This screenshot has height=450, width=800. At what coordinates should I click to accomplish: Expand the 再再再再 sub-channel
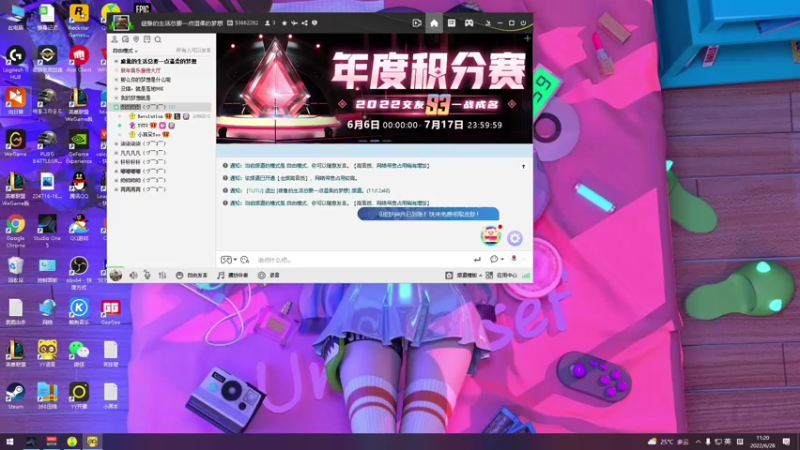point(116,190)
